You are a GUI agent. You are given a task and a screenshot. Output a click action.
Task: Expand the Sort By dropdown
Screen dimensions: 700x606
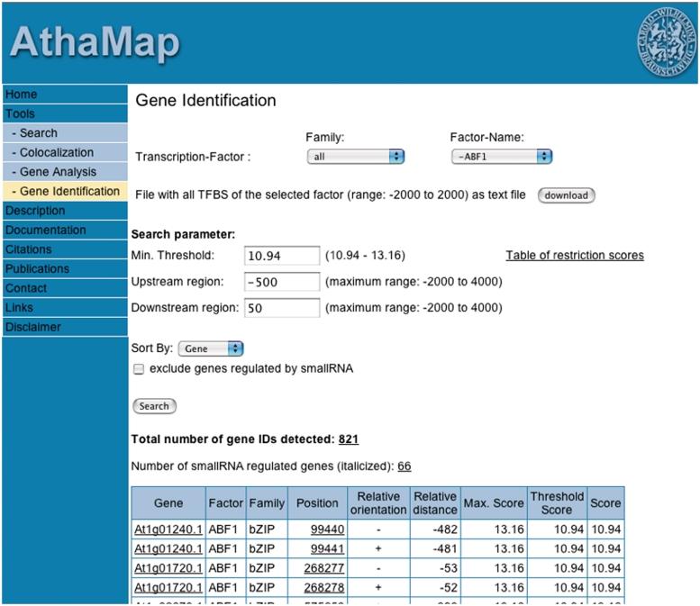pyautogui.click(x=211, y=348)
